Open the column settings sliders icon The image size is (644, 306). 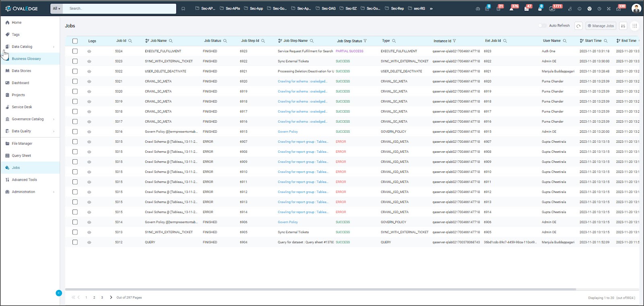tap(623, 26)
